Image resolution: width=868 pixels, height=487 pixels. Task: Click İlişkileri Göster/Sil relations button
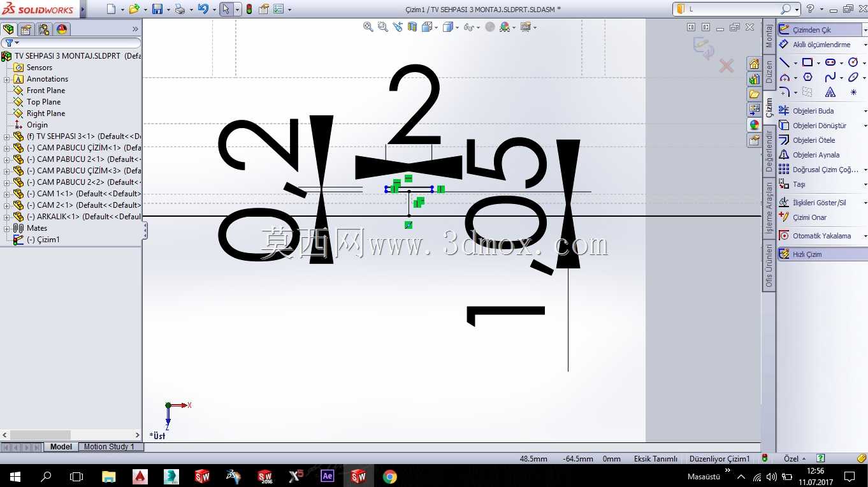813,203
